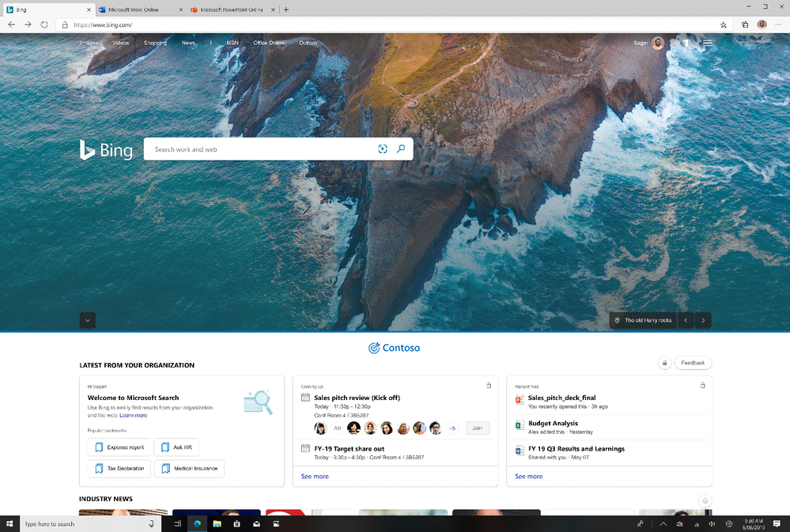Open the notification center icon

[777, 524]
